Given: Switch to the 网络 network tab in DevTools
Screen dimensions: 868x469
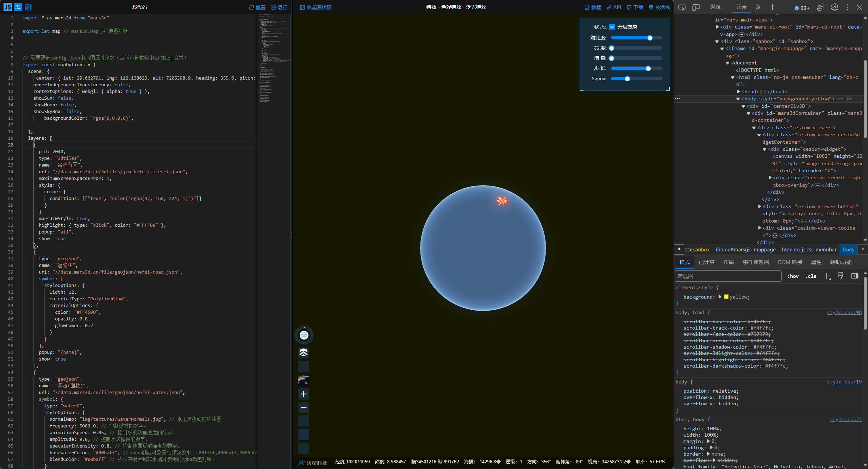Looking at the screenshot, I should 715,7.
